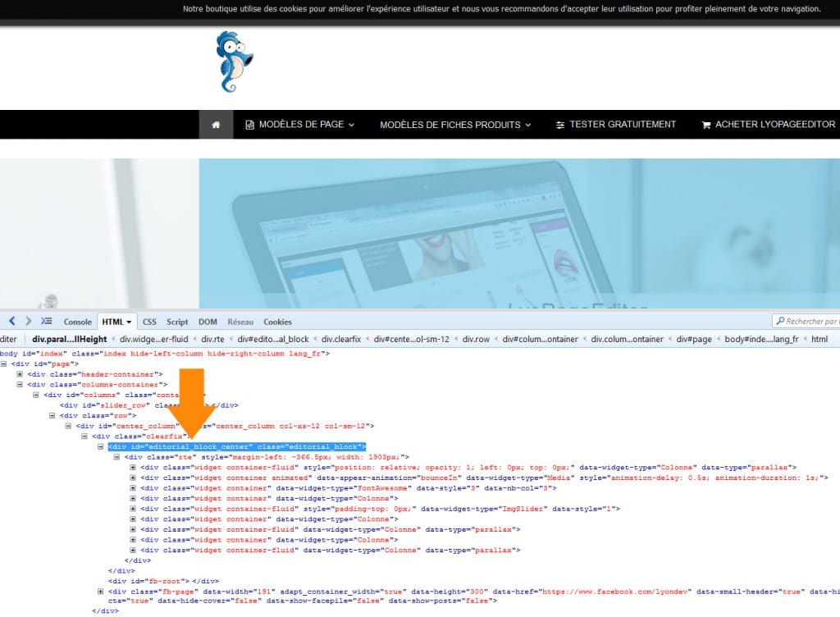The image size is (840, 617).
Task: Open the HTML tab dropdown arrow
Action: (x=129, y=322)
